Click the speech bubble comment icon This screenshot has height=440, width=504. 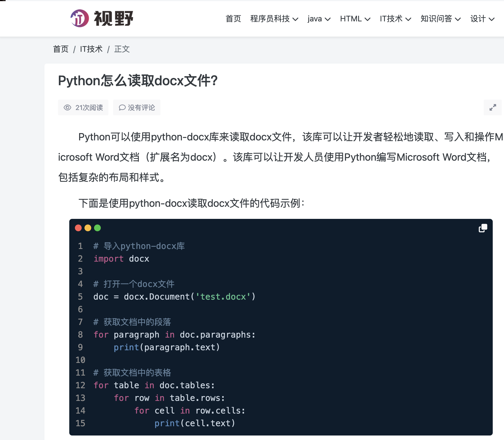[122, 107]
